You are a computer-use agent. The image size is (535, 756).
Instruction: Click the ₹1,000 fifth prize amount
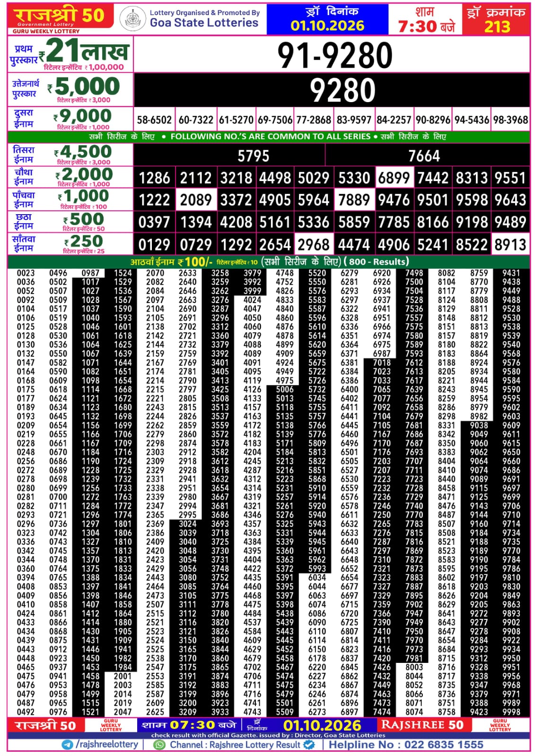point(83,196)
